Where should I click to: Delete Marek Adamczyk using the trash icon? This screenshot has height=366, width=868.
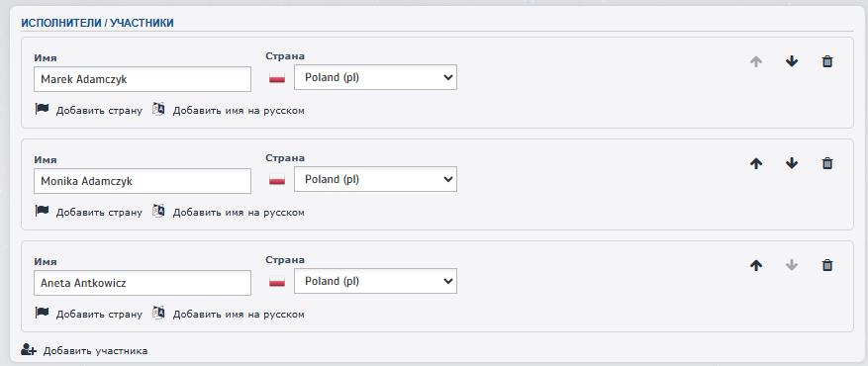click(827, 61)
